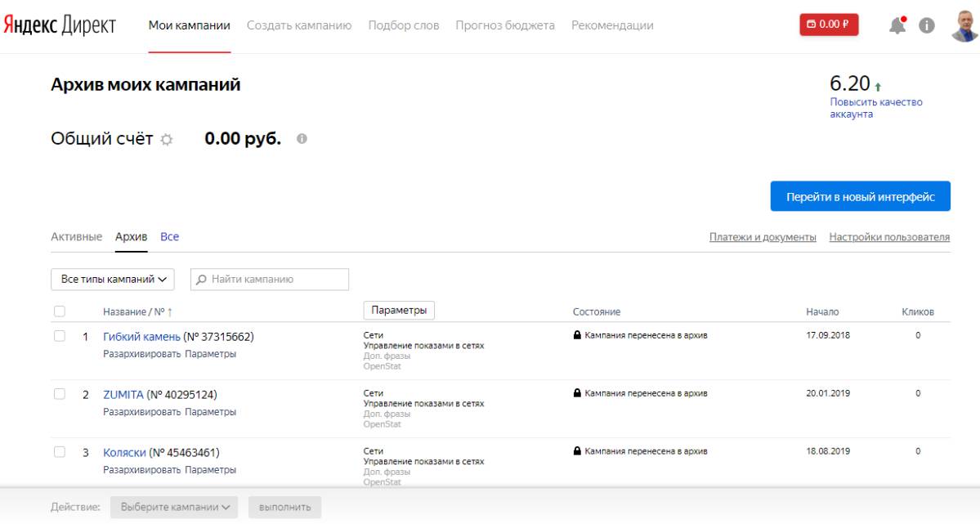Open Прогноз бюджета menu item
This screenshot has width=980, height=524.
505,25
